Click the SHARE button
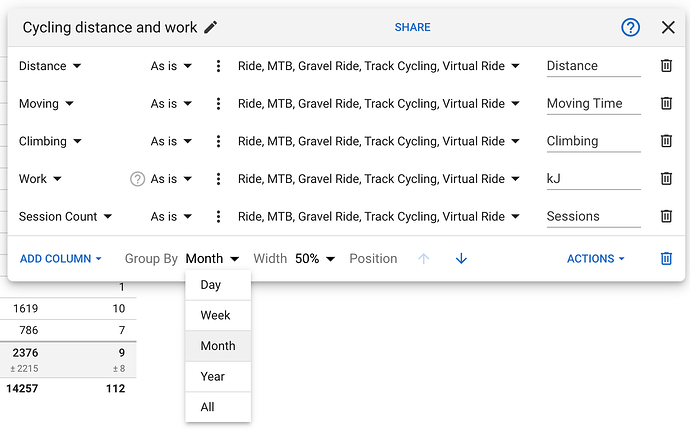 click(412, 28)
